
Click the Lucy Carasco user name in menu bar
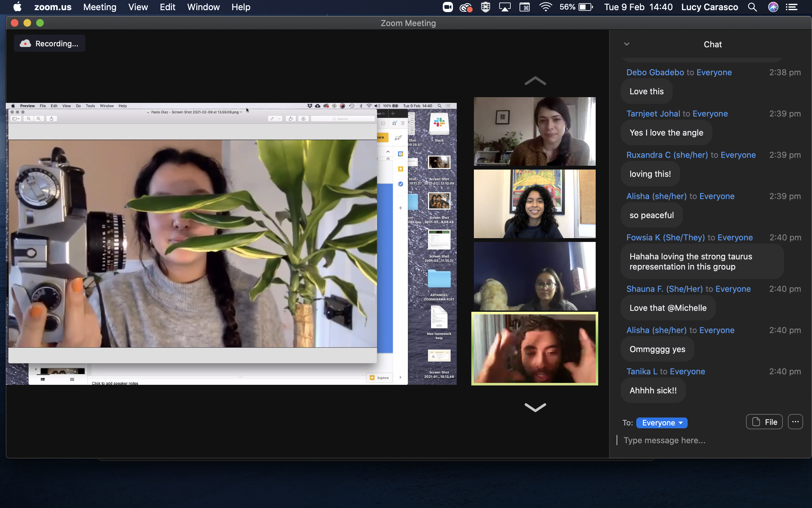coord(709,7)
